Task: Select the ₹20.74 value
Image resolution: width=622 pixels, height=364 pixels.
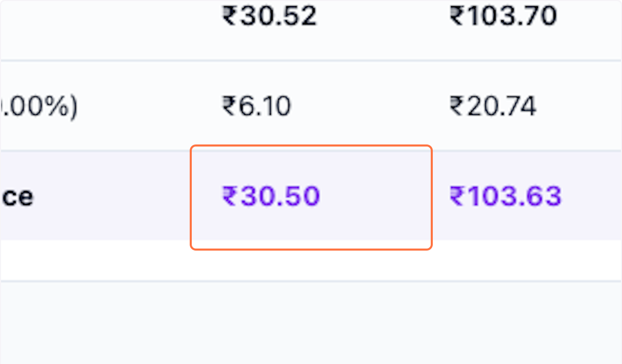Action: pos(493,107)
